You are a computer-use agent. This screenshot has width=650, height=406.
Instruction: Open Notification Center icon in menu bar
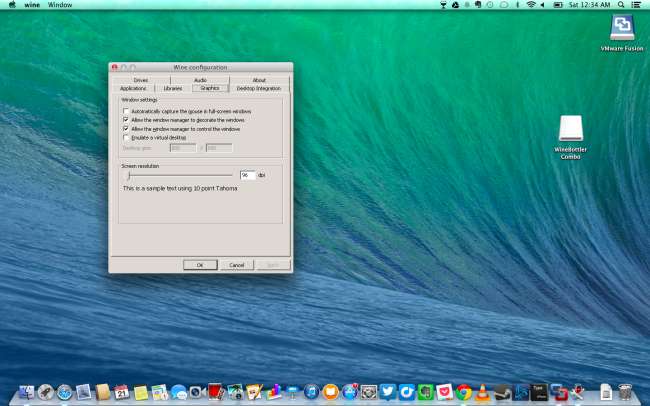tap(636, 5)
